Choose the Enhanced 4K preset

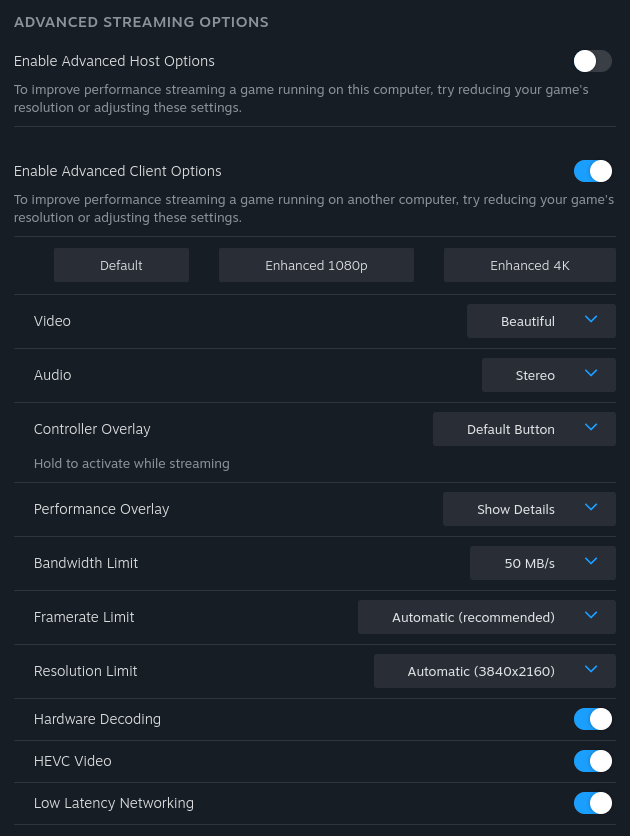[530, 265]
